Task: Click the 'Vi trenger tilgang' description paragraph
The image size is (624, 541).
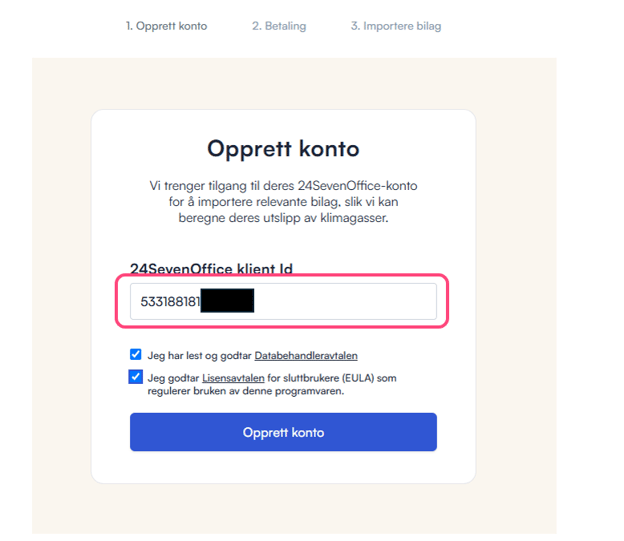Action: (x=283, y=202)
